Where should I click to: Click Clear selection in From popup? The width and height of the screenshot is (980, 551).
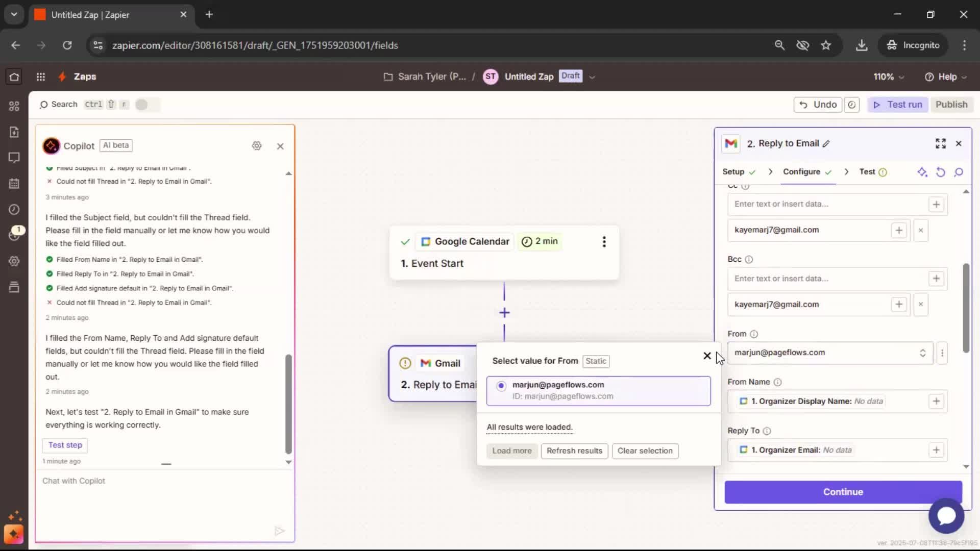coord(645,451)
